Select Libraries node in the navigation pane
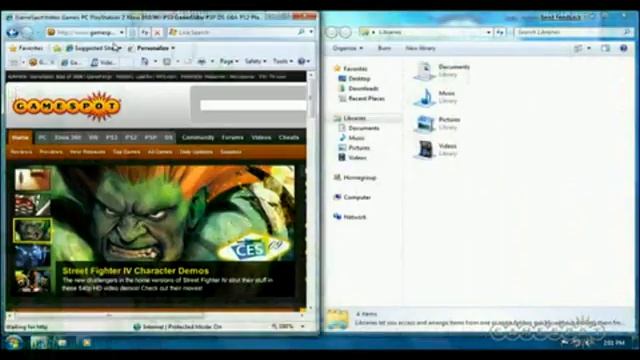 click(x=349, y=118)
